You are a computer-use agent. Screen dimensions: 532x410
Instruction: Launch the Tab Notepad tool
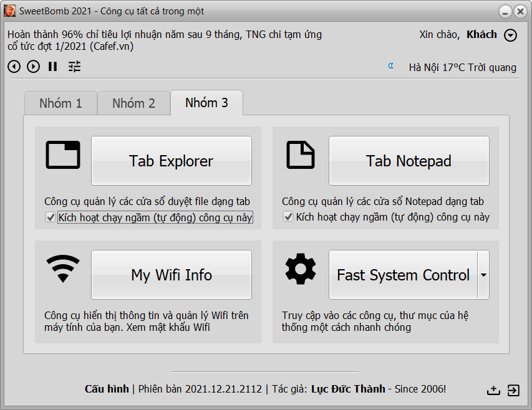tap(409, 161)
